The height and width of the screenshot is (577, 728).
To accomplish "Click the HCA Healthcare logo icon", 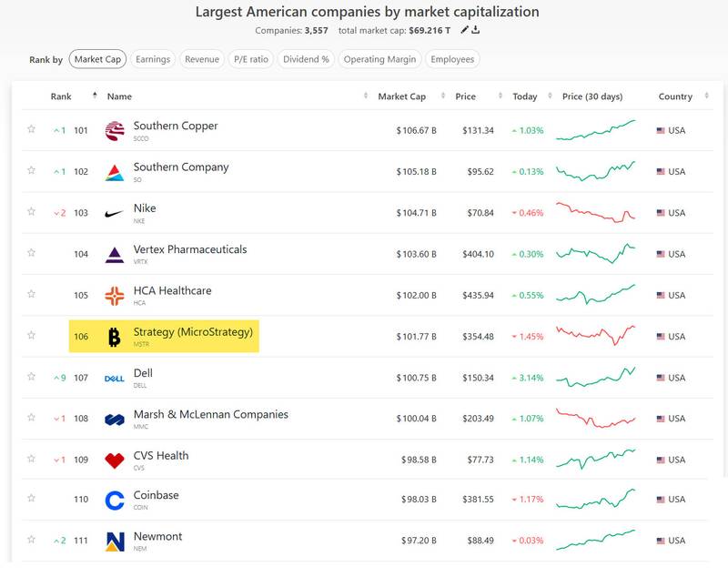I will click(x=115, y=296).
